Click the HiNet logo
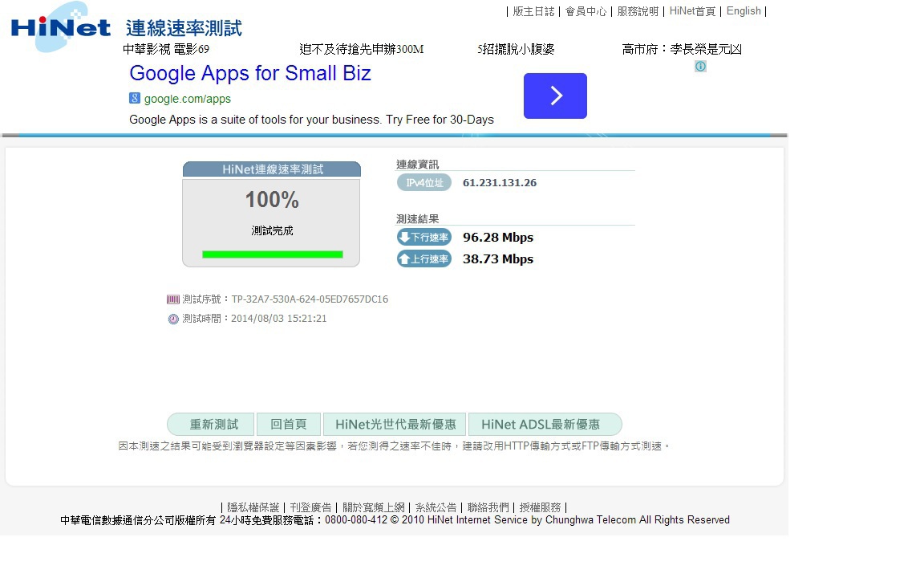Viewport: 924px width, 578px height. 60,27
